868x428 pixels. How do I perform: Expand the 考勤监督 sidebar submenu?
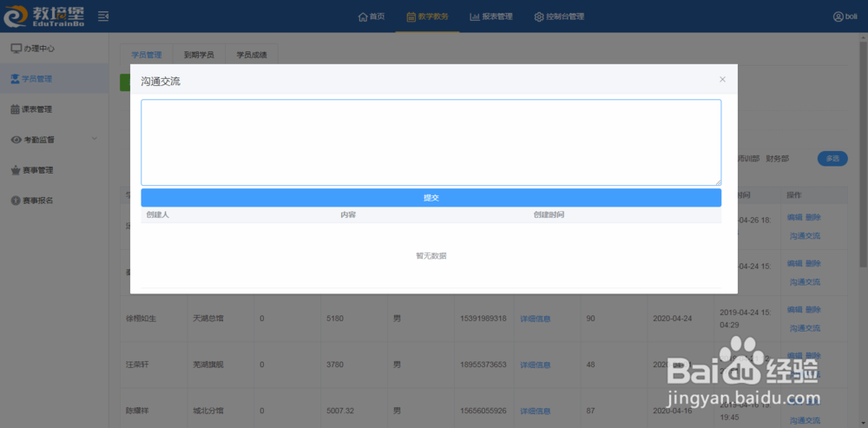coord(94,138)
